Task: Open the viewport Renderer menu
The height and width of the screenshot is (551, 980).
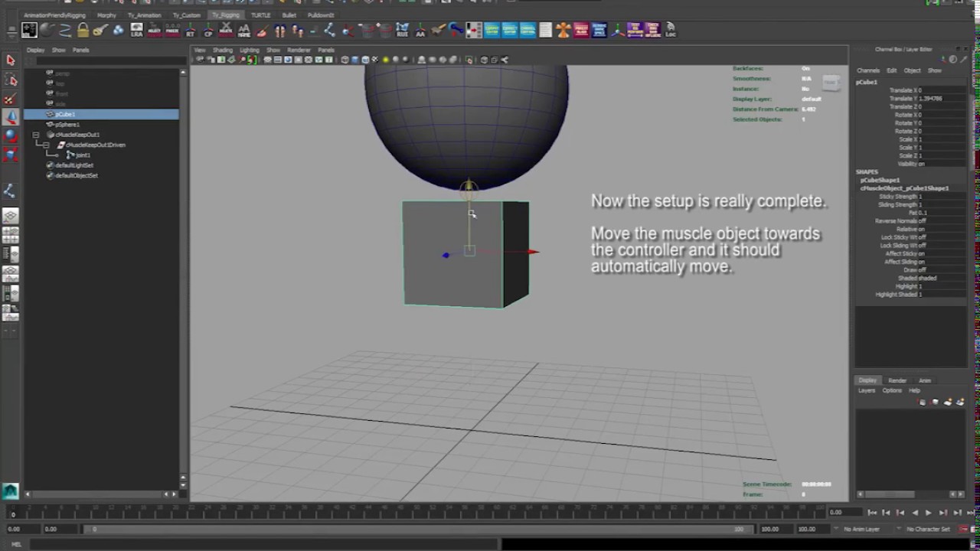Action: coord(299,50)
